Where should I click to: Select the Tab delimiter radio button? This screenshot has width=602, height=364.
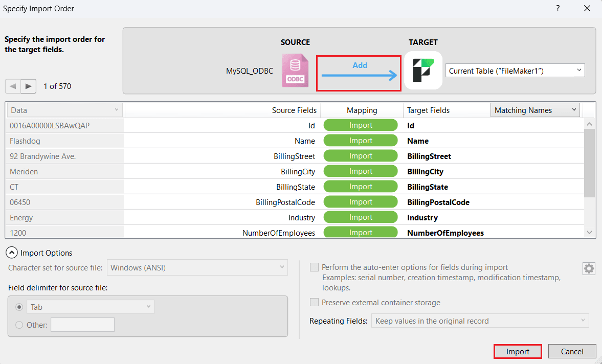click(19, 307)
